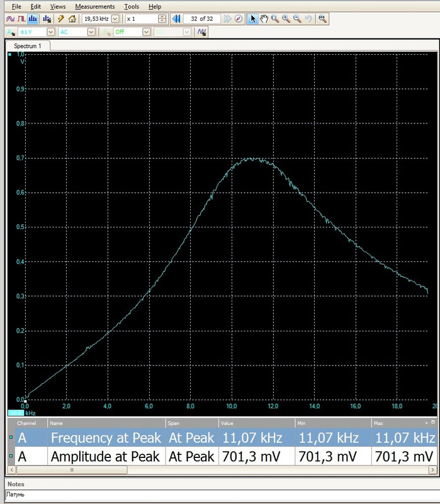Viewport: 440px width, 504px height.
Task: Select the window zoom tool
Action: click(x=275, y=19)
